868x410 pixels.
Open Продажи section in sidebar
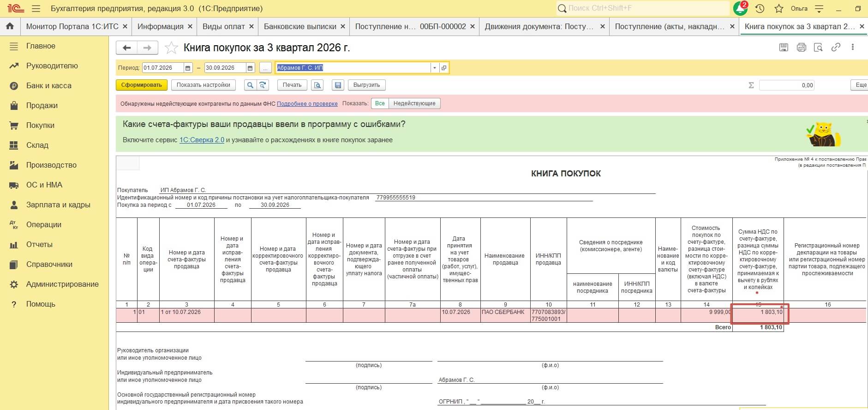point(42,105)
